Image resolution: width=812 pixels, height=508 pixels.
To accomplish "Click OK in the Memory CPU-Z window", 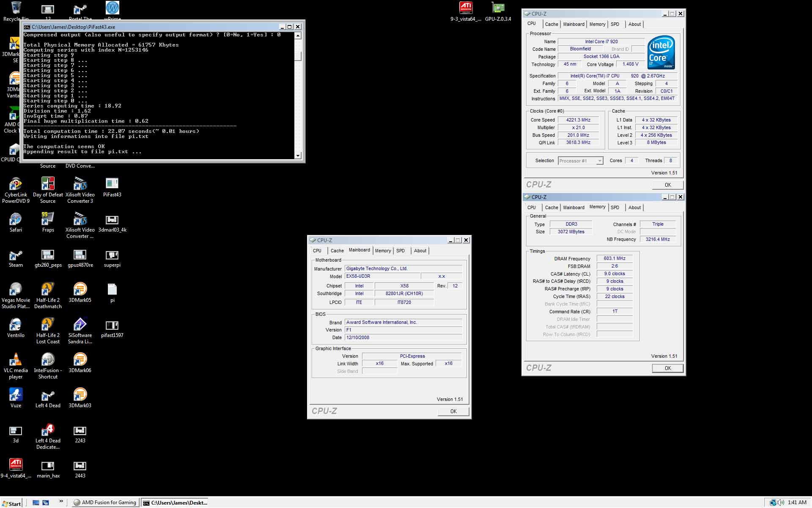I will [667, 368].
